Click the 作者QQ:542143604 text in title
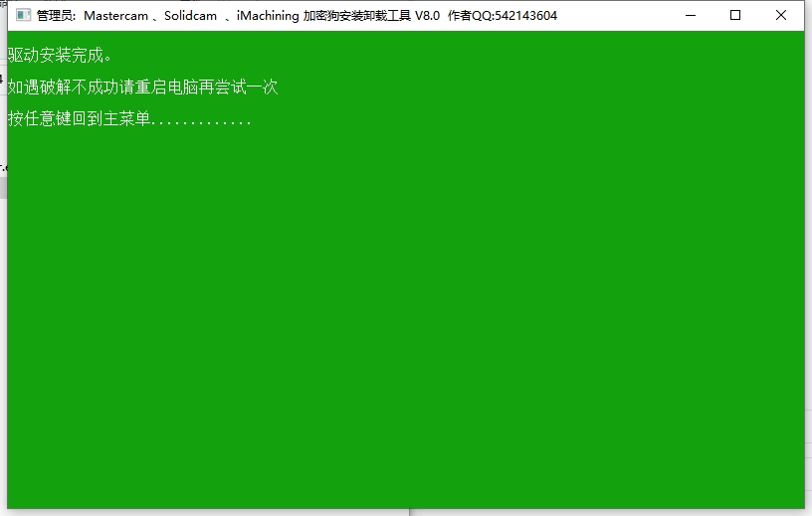812x516 pixels. [503, 16]
